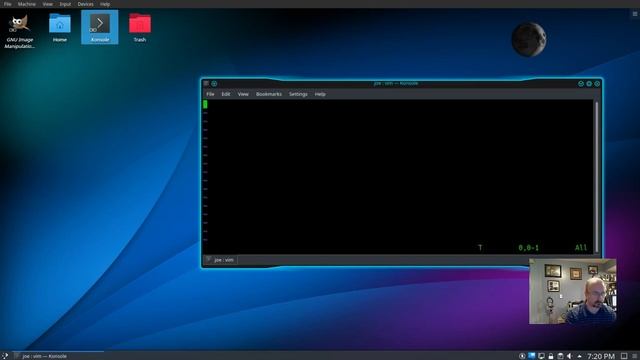Open Konsole Bookmarks menu
The height and width of the screenshot is (360, 640).
[269, 94]
